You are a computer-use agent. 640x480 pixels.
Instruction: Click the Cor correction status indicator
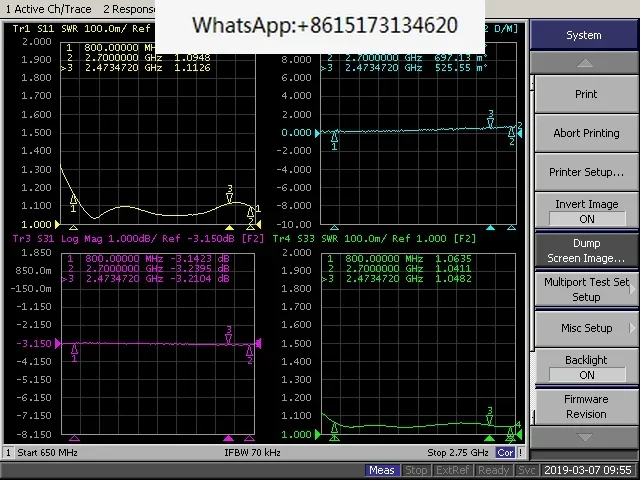point(508,453)
